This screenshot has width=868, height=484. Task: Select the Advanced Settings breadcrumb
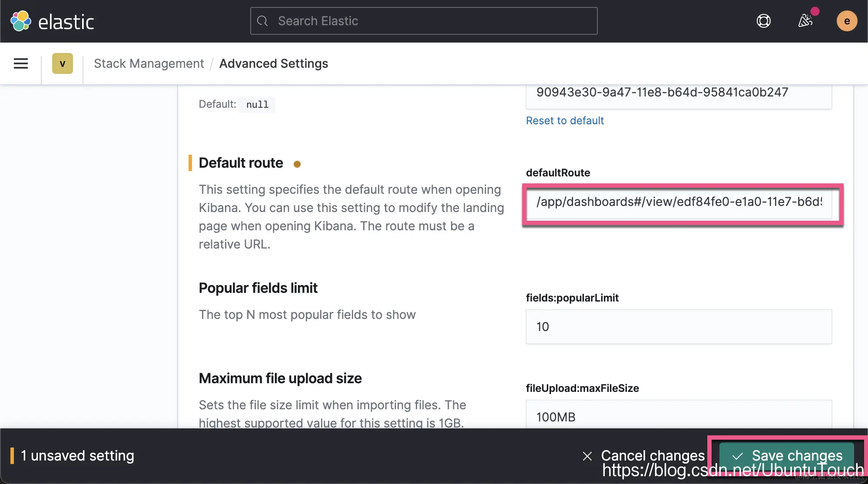(x=273, y=63)
